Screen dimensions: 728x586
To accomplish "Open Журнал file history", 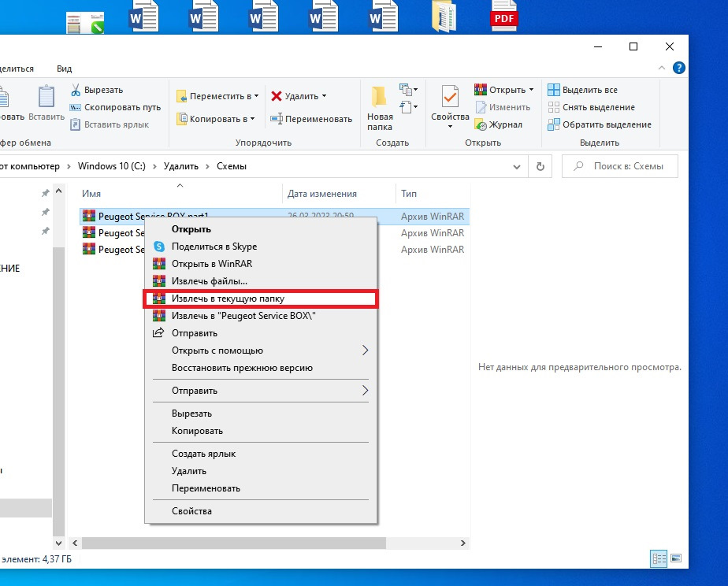I will click(499, 124).
